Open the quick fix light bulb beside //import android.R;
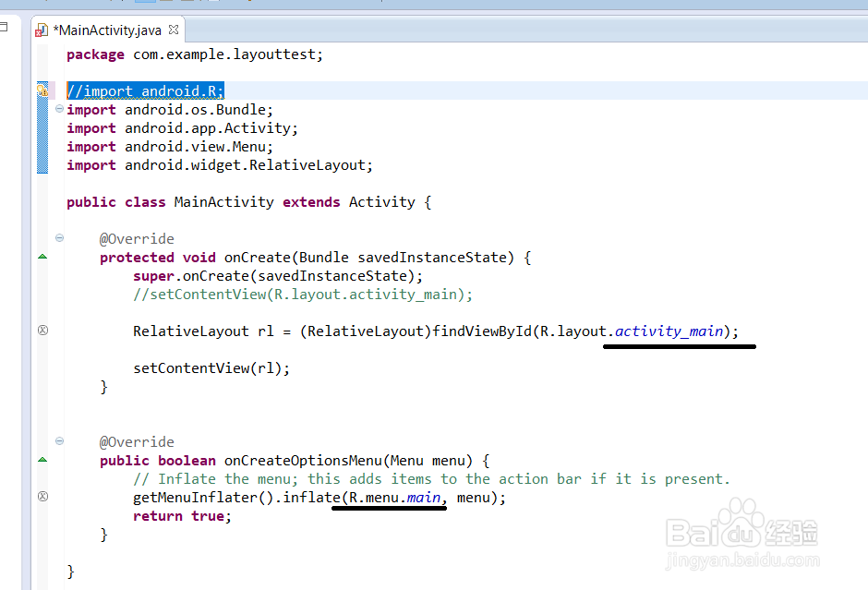868x590 pixels. click(x=42, y=90)
